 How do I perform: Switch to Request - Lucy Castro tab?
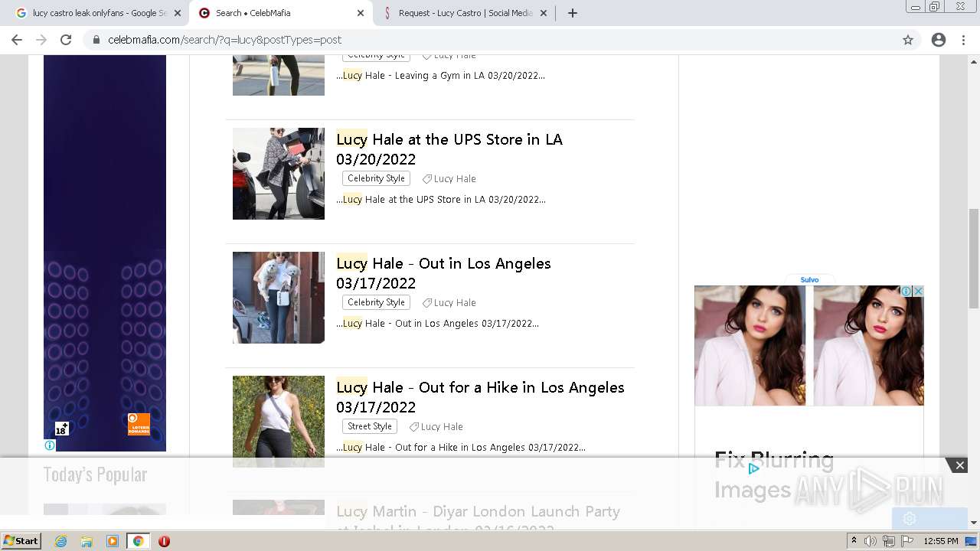coord(465,13)
